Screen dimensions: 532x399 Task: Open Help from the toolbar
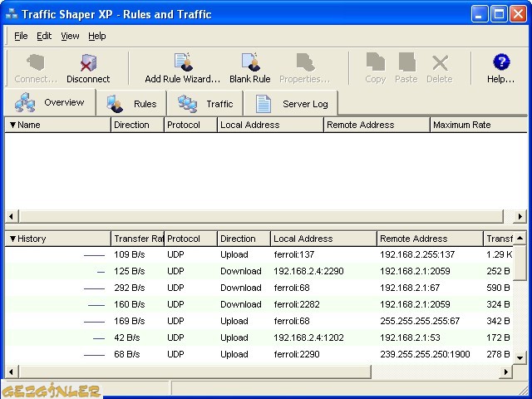(x=500, y=68)
